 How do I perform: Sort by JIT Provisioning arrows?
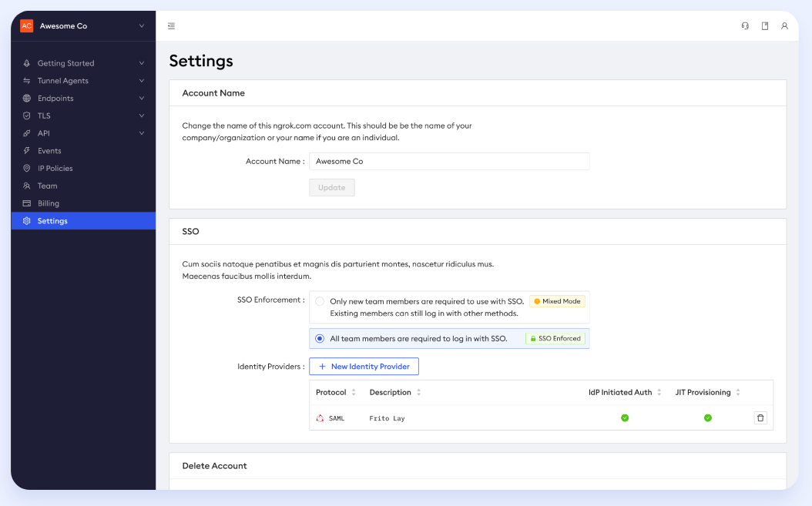pos(738,393)
